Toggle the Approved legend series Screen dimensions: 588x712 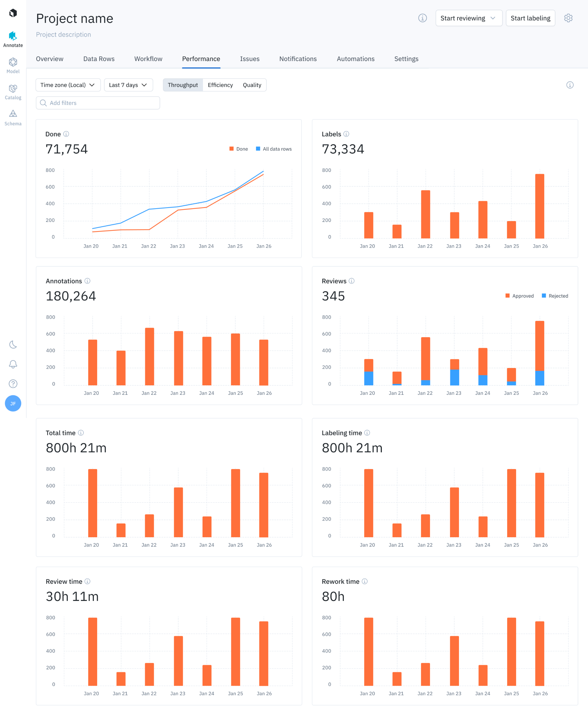tap(520, 296)
